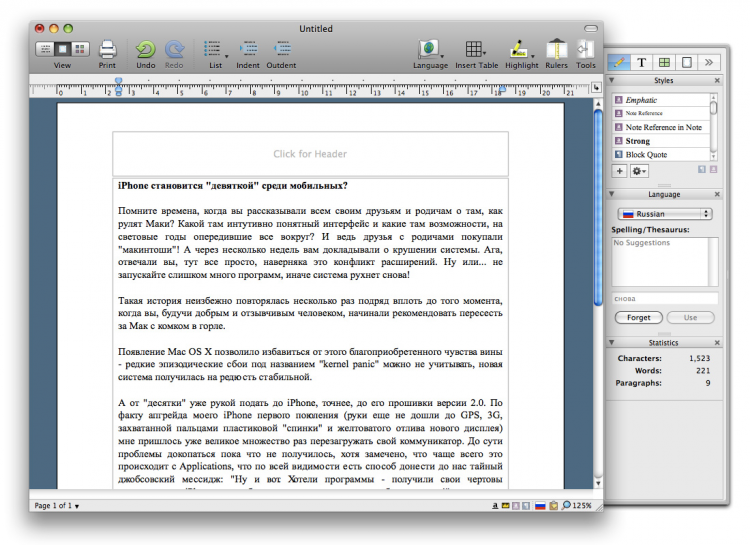Select the thumbnails View mode segment
This screenshot has height=545, width=750.
click(x=80, y=49)
